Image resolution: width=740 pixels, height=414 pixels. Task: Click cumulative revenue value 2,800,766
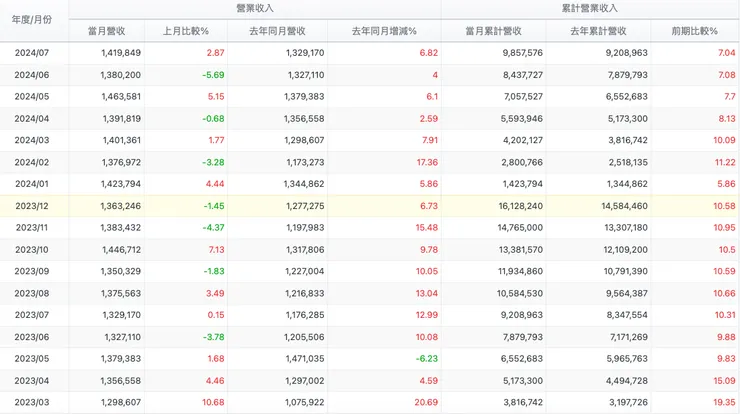522,162
